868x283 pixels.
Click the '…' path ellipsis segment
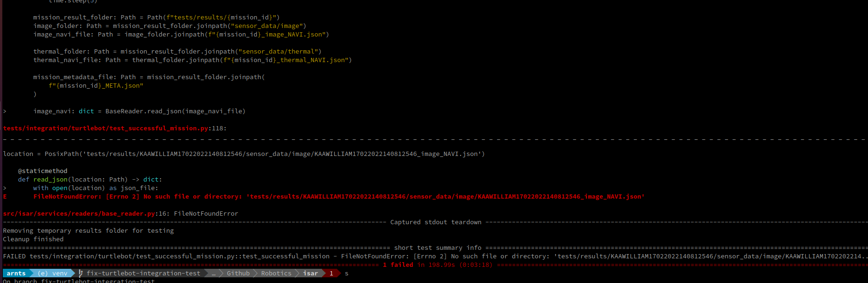[x=214, y=274]
